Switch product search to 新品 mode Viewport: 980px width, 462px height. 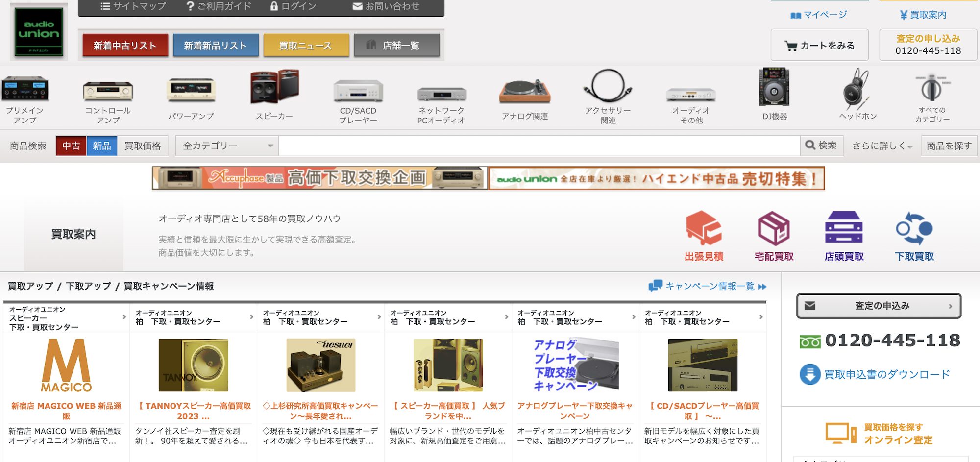(101, 146)
